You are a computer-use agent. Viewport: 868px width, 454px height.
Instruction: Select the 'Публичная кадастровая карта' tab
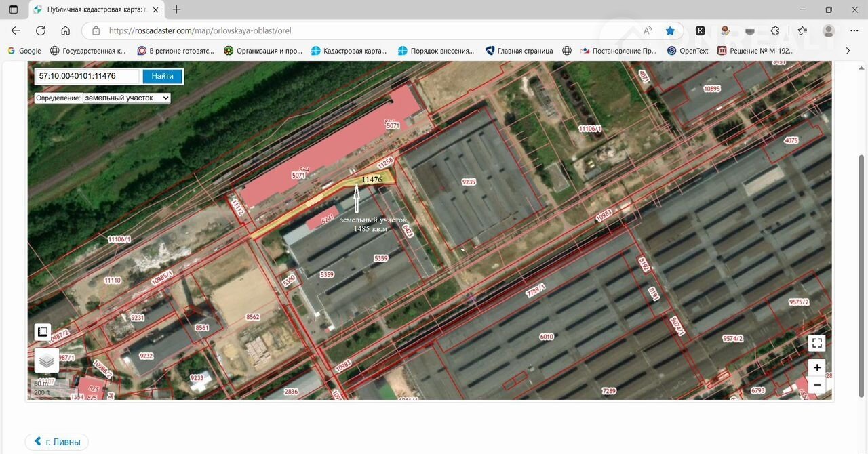click(95, 9)
